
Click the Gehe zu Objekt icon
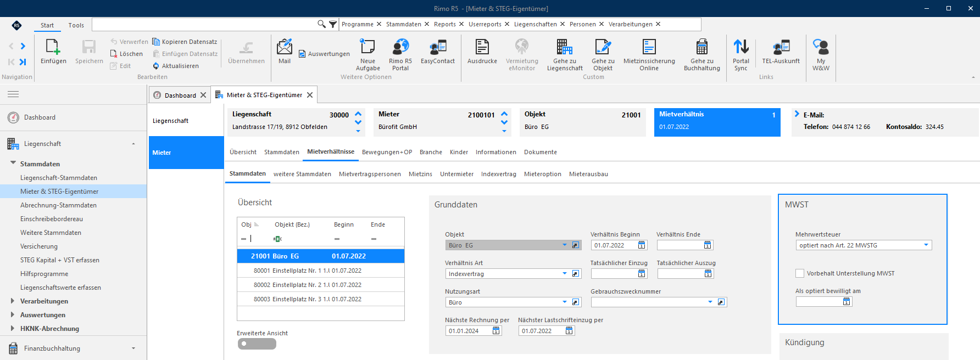603,55
